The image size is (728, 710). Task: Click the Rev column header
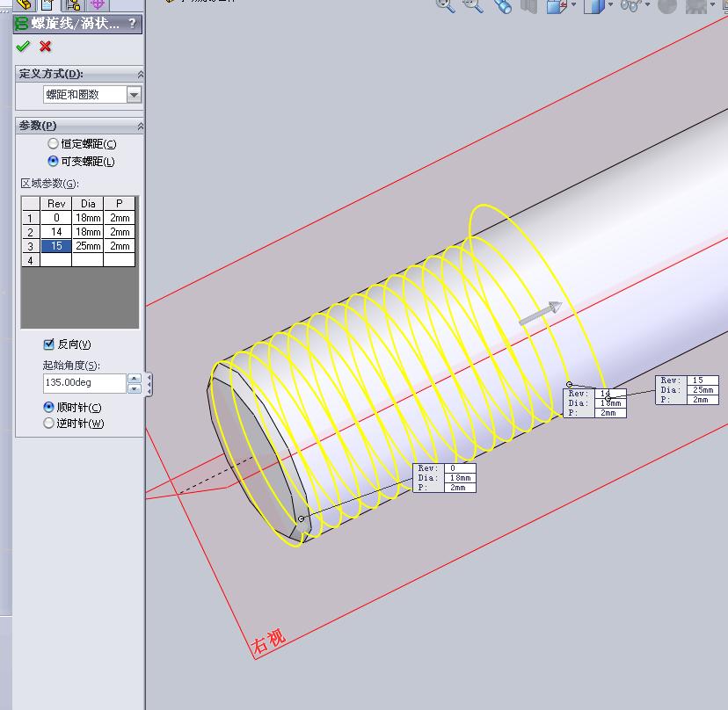(x=56, y=204)
